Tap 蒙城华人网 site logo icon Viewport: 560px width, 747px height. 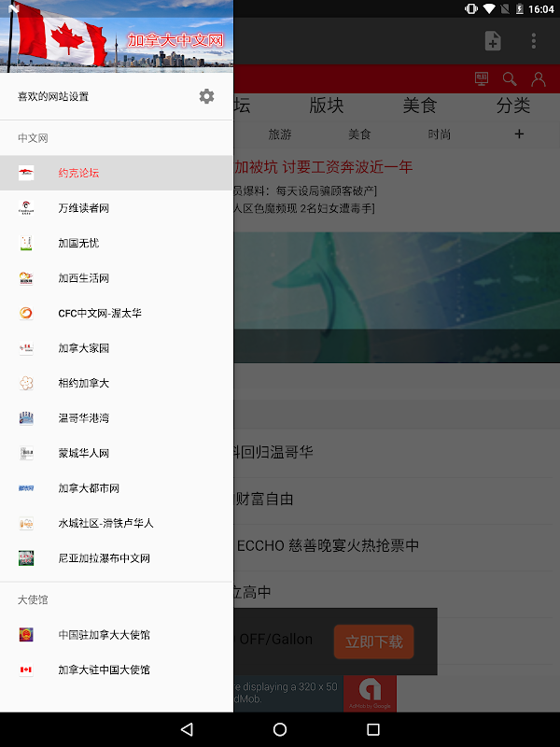pos(26,453)
